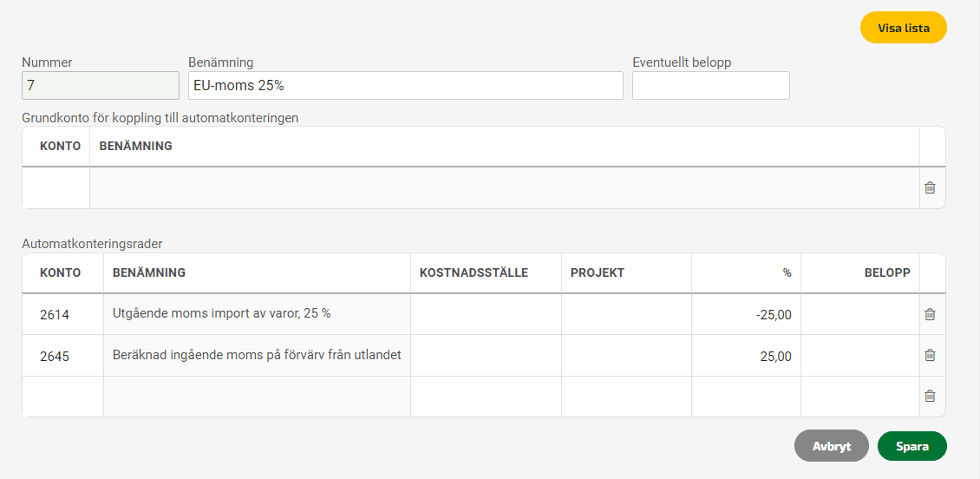The width and height of the screenshot is (980, 479).
Task: Click Belopp cell in the 2614 row
Action: (x=860, y=314)
